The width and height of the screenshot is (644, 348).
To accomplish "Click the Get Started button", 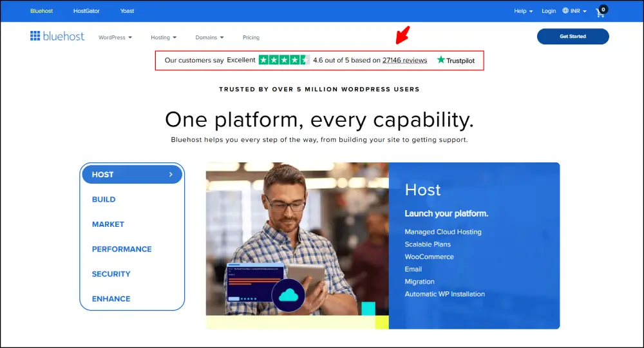I will [573, 36].
